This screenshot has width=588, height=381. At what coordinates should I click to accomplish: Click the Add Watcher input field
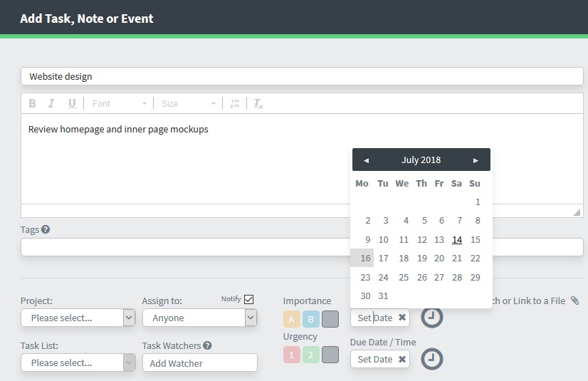[200, 362]
